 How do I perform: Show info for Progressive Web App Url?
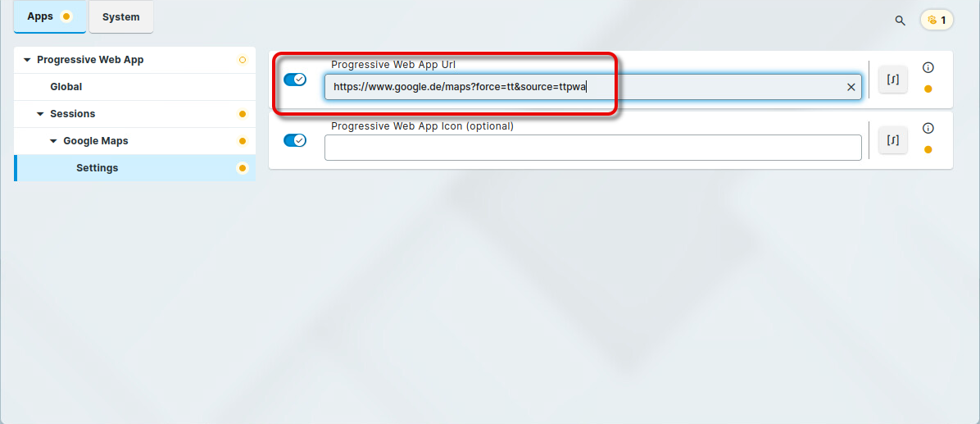coord(928,68)
